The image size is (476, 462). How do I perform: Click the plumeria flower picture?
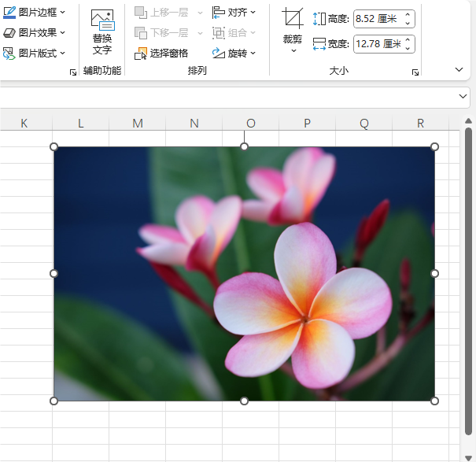click(244, 274)
